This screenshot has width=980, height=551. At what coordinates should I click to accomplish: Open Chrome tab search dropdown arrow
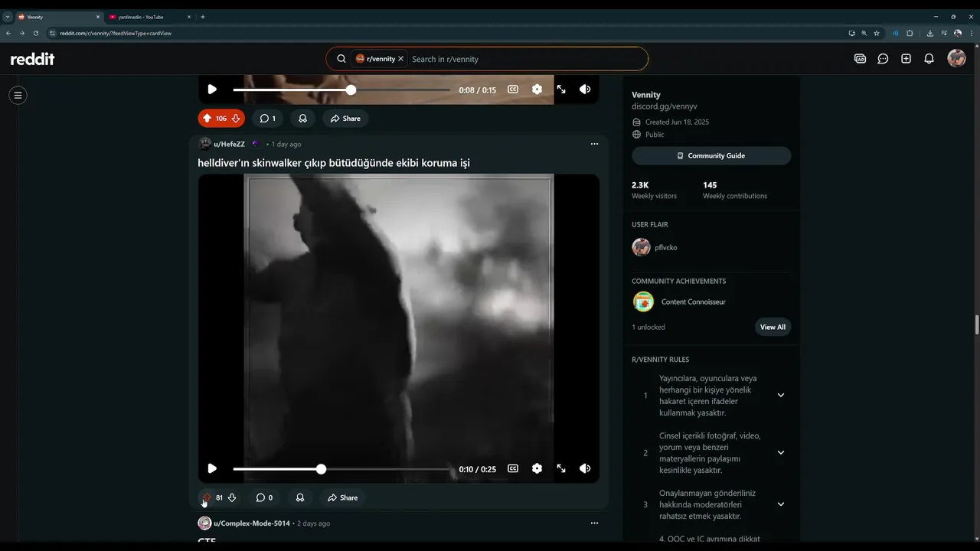click(x=7, y=17)
